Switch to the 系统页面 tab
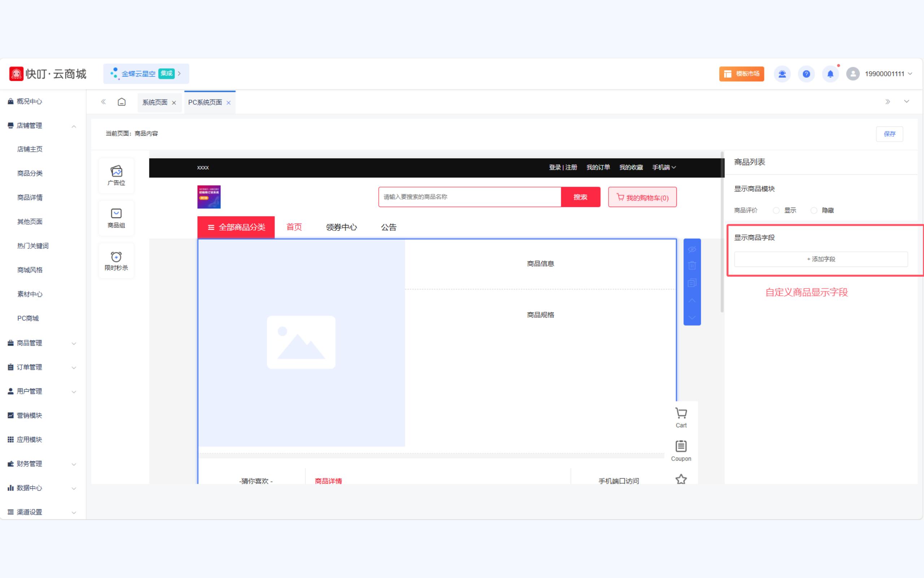 click(x=154, y=103)
